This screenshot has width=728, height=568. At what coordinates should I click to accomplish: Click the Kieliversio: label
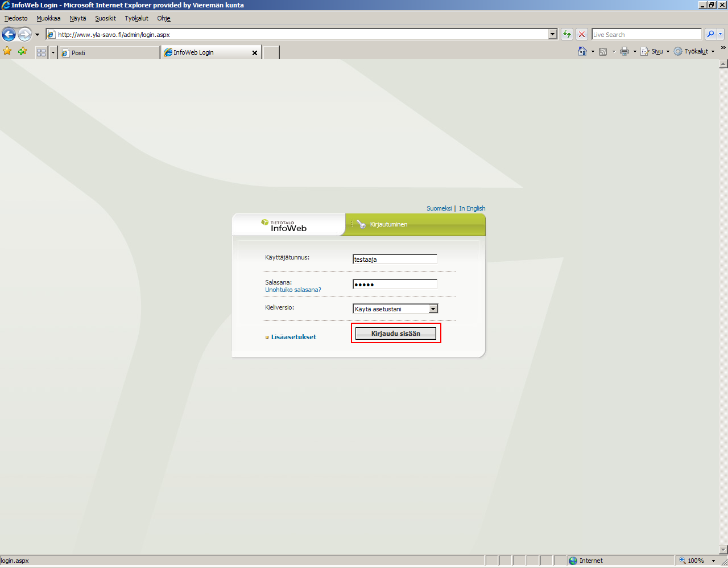(x=279, y=307)
